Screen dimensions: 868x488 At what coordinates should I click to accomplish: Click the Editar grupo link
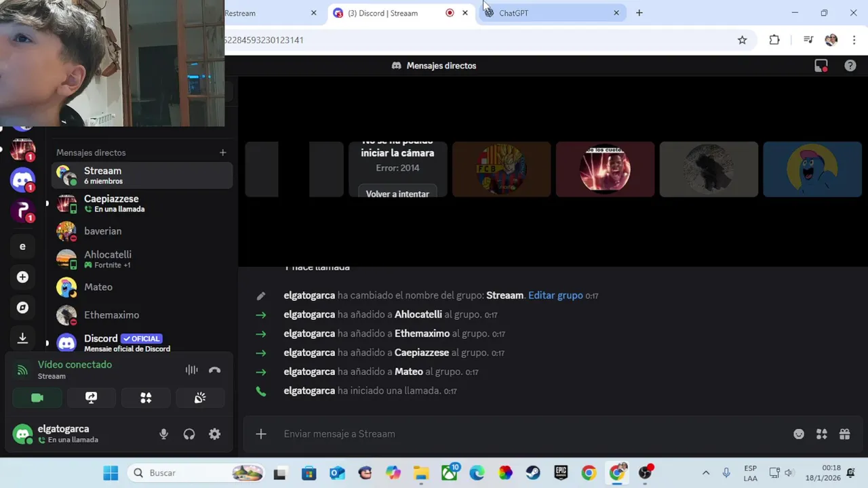pos(555,296)
